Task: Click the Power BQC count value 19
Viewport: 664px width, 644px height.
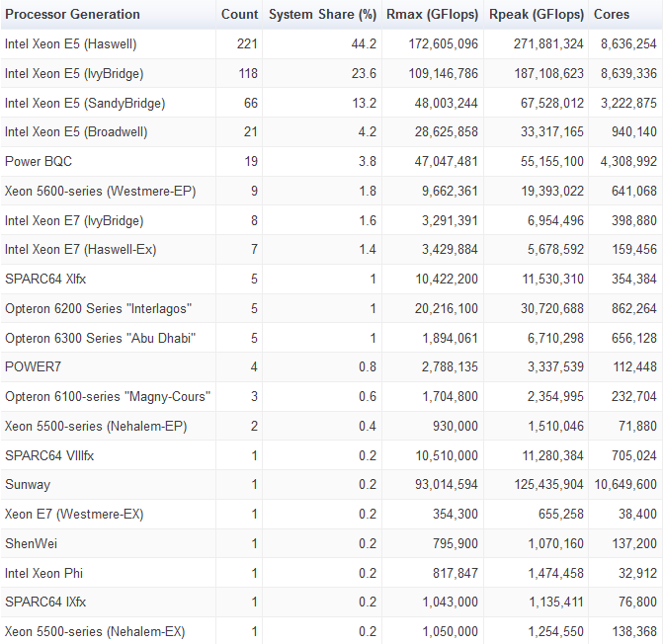Action: (251, 161)
